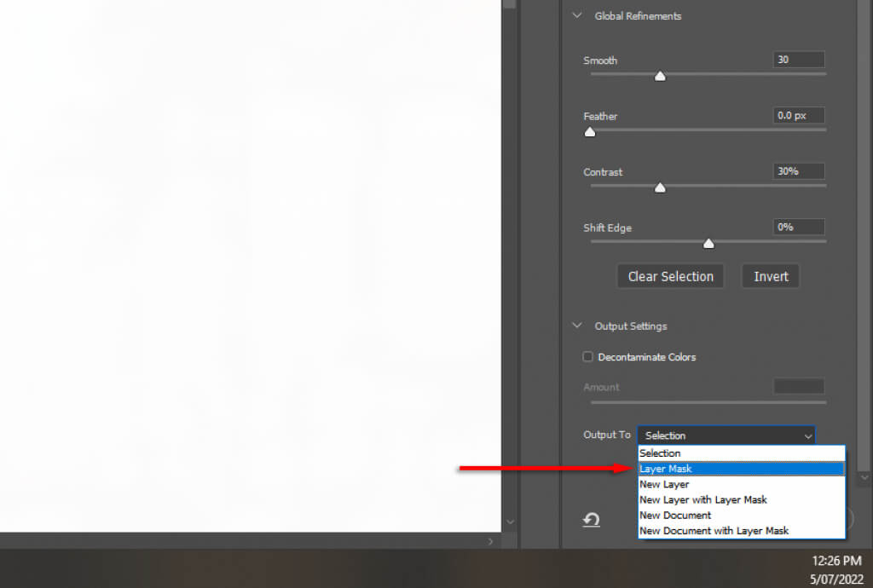The width and height of the screenshot is (873, 588).
Task: Enable Decontaminate Colors
Action: tap(587, 357)
